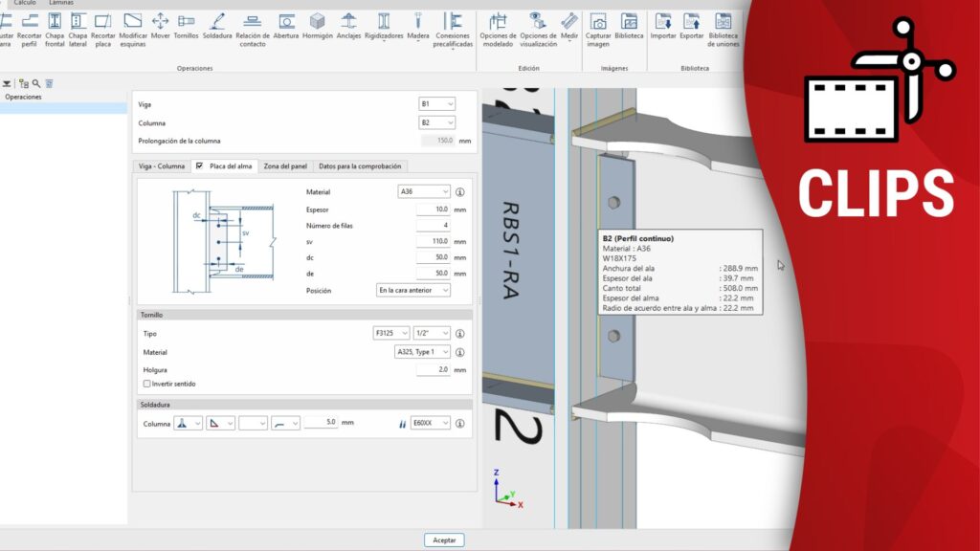Open the Datos para la comprobación tab

pyautogui.click(x=360, y=166)
